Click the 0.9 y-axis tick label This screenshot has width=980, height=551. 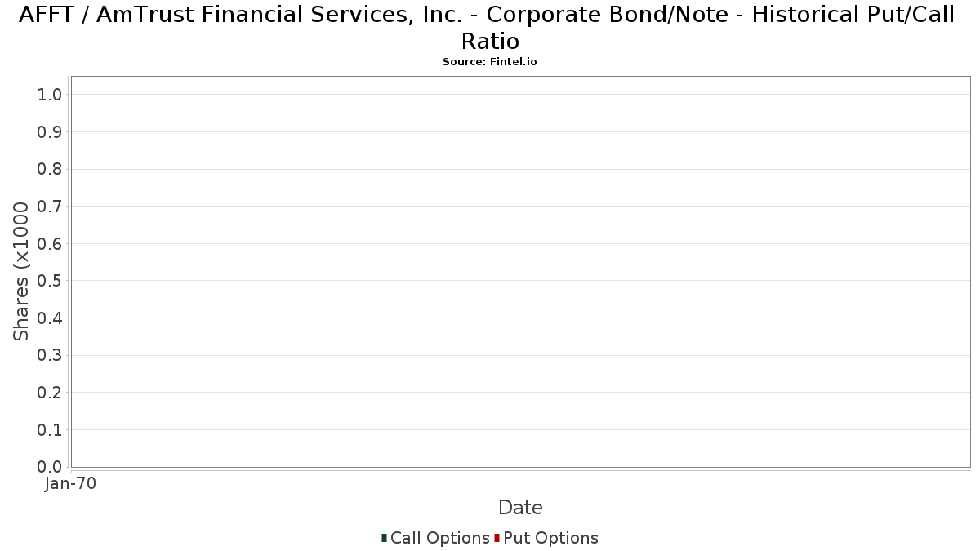coord(50,132)
